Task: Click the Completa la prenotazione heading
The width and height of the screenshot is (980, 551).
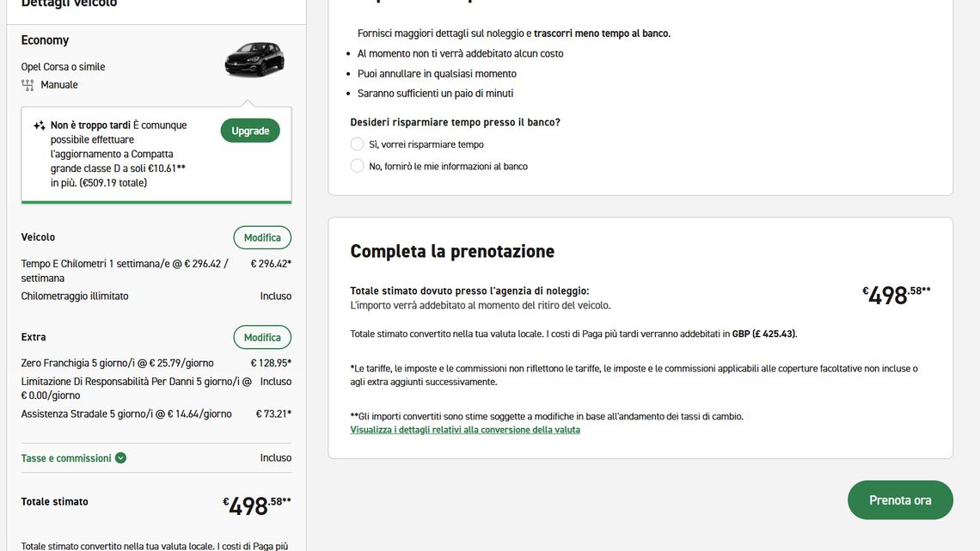Action: pyautogui.click(x=452, y=251)
